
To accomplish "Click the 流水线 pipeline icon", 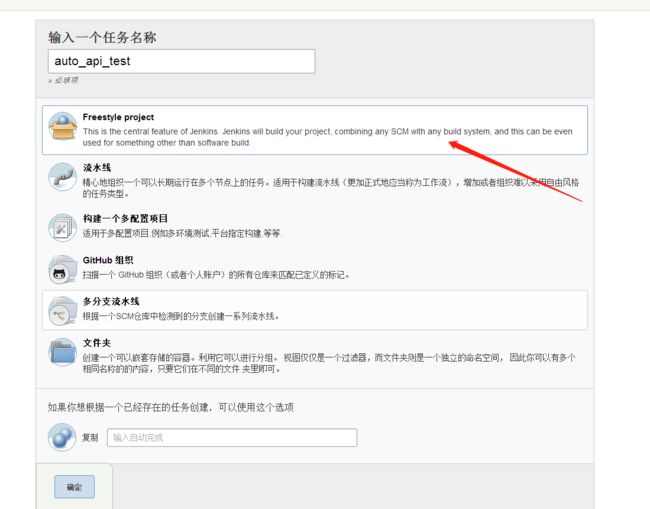I will pos(63,177).
